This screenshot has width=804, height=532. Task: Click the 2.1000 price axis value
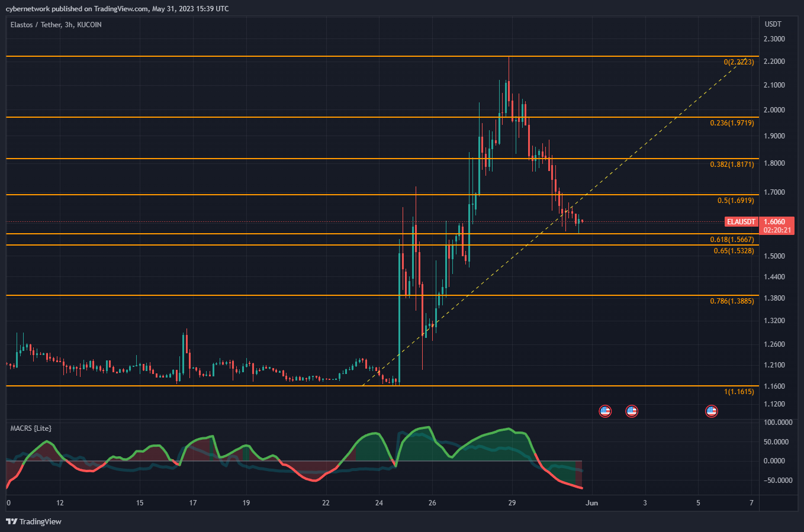pos(774,85)
